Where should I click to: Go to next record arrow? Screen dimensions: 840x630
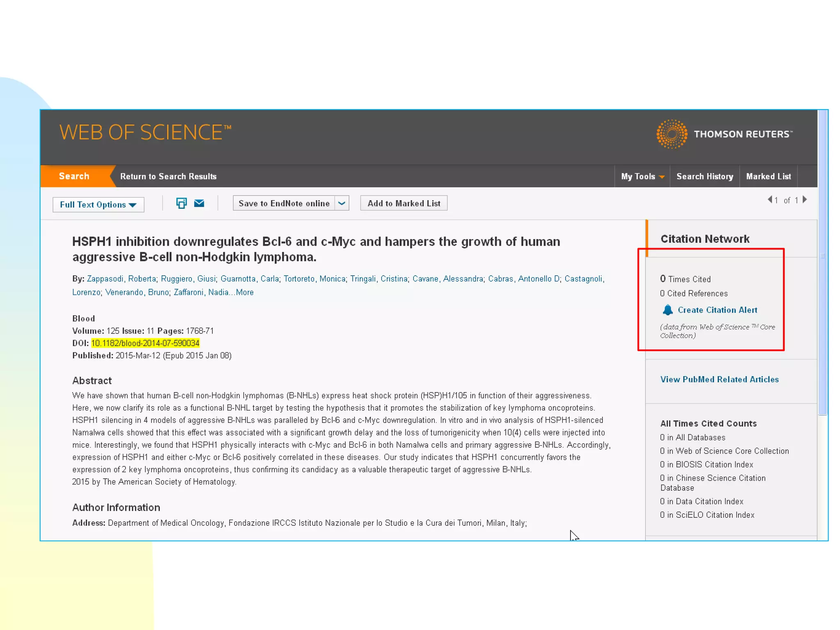[x=805, y=200]
